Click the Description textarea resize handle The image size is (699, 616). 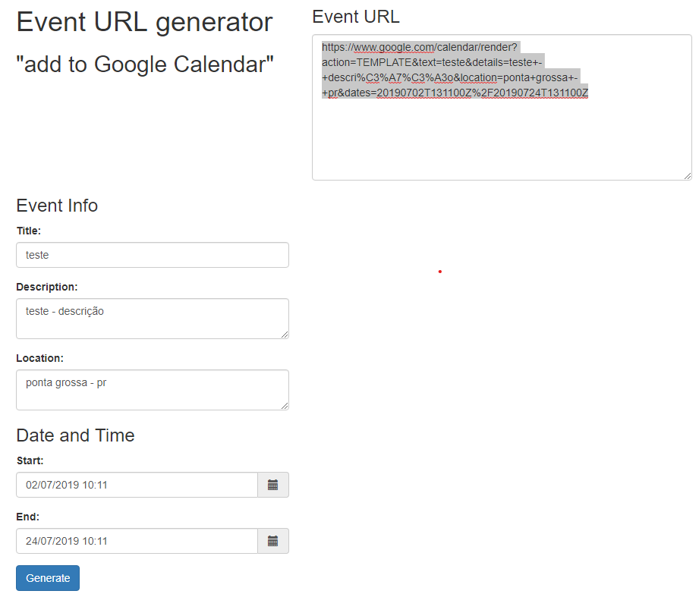tap(285, 335)
